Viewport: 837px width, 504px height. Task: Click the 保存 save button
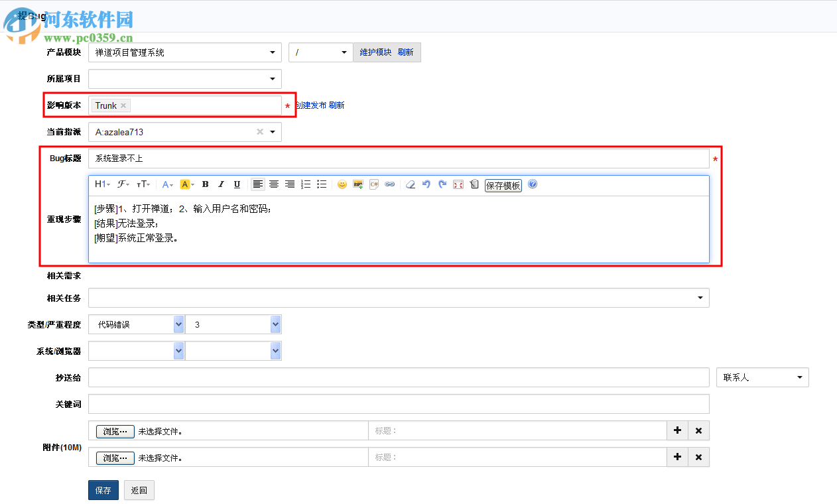[x=103, y=490]
